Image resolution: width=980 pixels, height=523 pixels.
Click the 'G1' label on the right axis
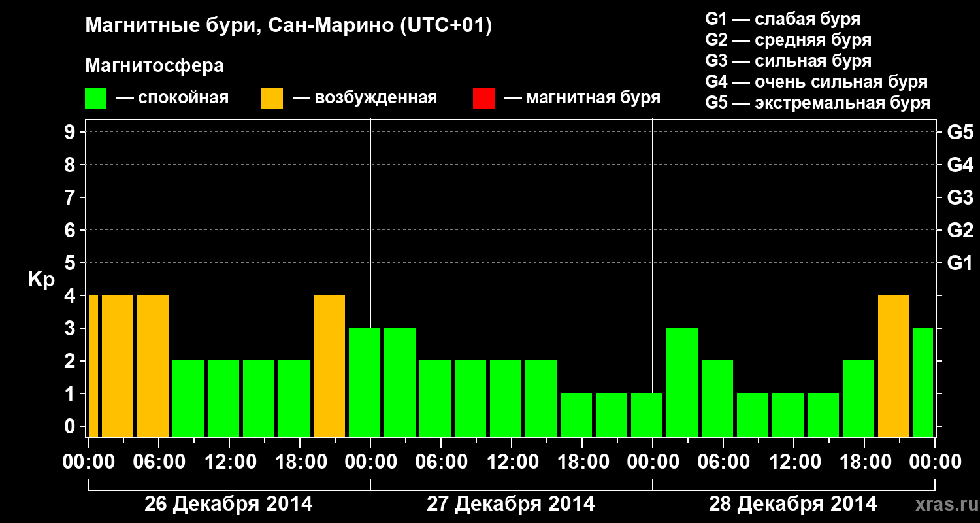[x=960, y=263]
